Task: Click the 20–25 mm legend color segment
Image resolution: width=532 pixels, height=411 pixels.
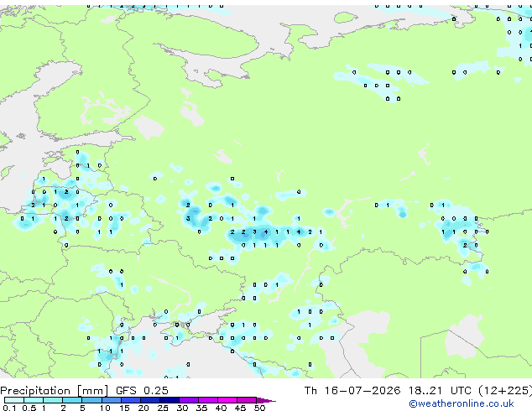Action: (150, 400)
